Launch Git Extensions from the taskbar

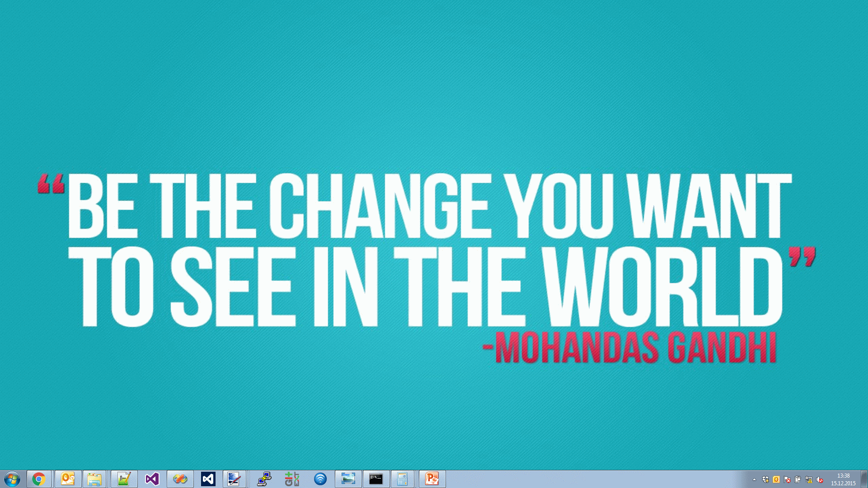tap(292, 479)
